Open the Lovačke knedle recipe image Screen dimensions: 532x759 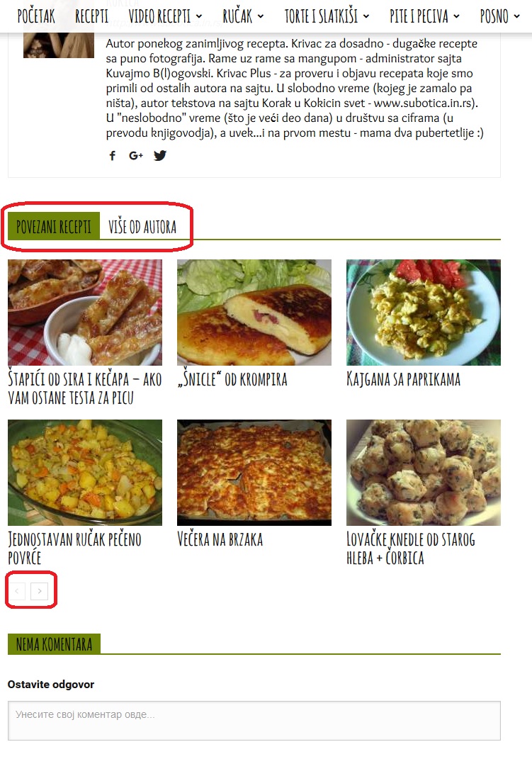click(x=424, y=473)
